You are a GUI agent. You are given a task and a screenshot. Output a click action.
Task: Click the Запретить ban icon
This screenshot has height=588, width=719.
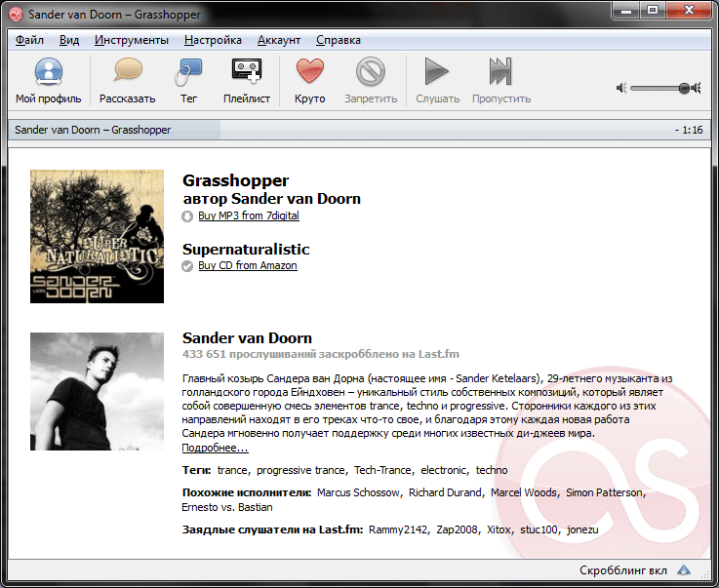pyautogui.click(x=371, y=71)
